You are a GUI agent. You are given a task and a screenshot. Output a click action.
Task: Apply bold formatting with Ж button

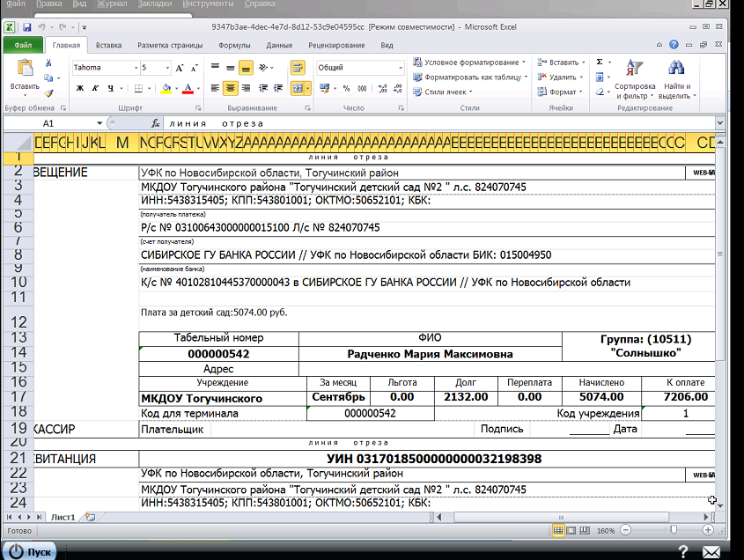[80, 88]
